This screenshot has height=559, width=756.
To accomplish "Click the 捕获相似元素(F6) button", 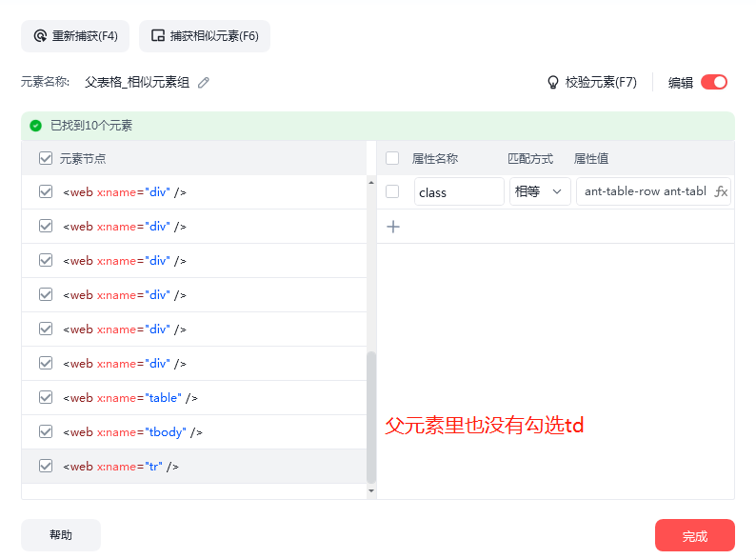I will click(x=205, y=36).
